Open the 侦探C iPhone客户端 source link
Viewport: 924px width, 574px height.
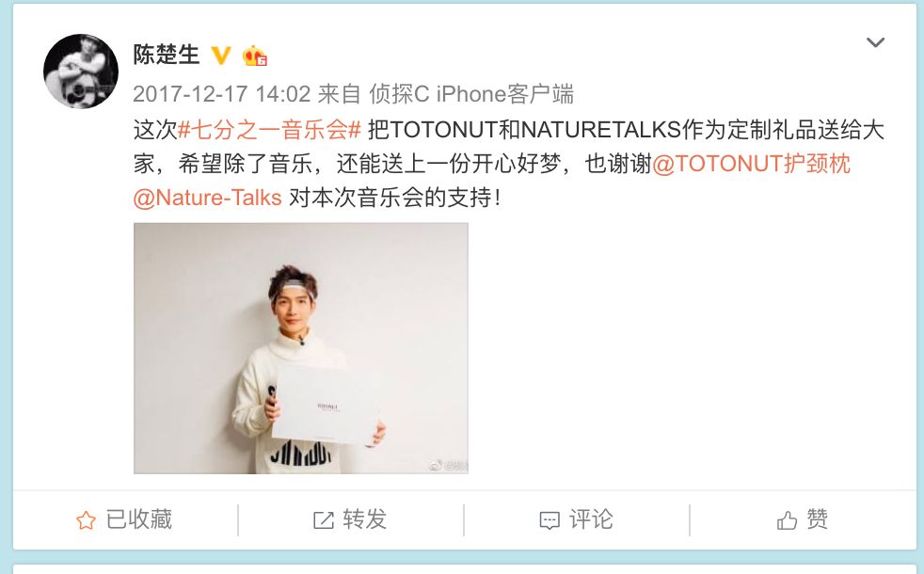pos(471,94)
